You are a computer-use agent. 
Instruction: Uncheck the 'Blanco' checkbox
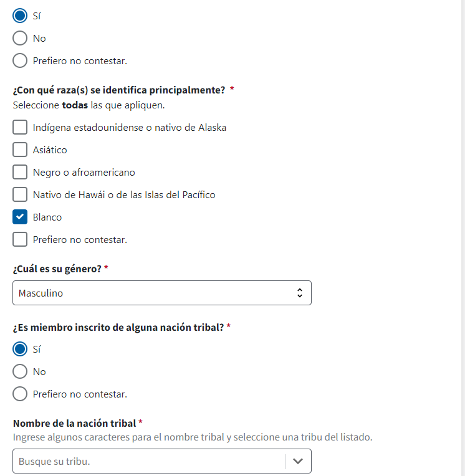pos(20,217)
